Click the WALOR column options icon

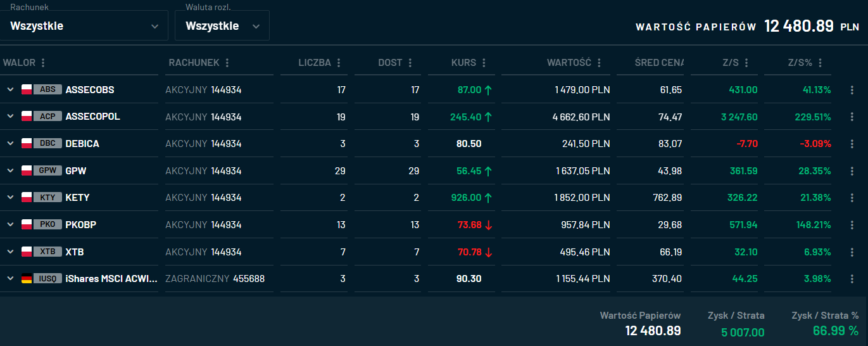[x=43, y=63]
